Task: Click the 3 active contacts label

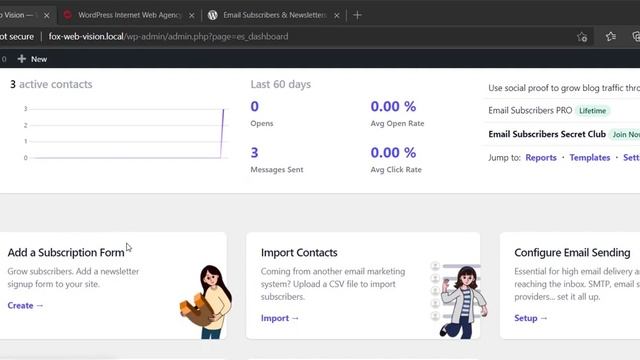Action: pos(51,84)
